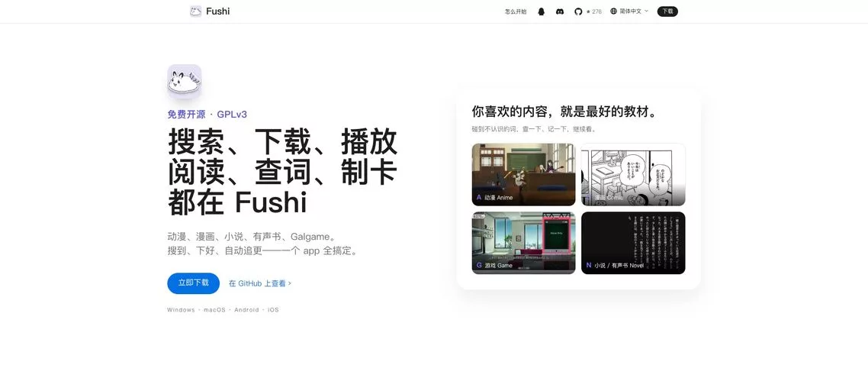Click the GitHub star count 276
This screenshot has height=391, width=868.
pyautogui.click(x=594, y=11)
